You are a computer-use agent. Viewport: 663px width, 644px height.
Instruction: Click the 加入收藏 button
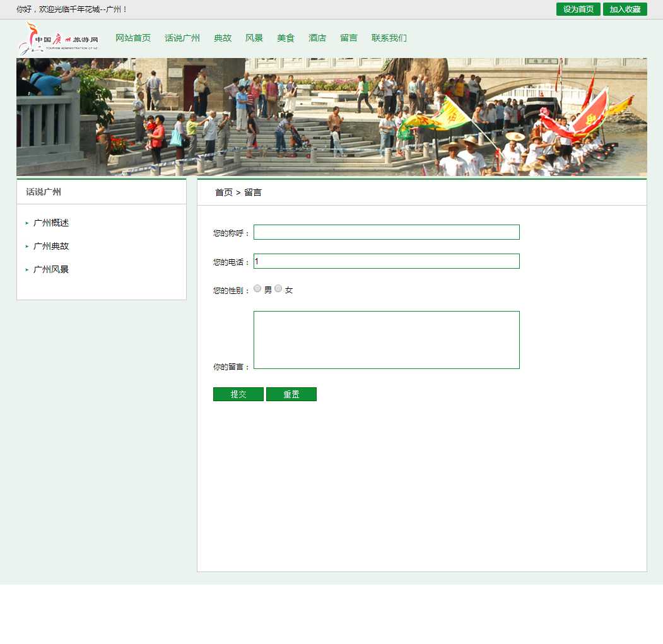click(625, 9)
